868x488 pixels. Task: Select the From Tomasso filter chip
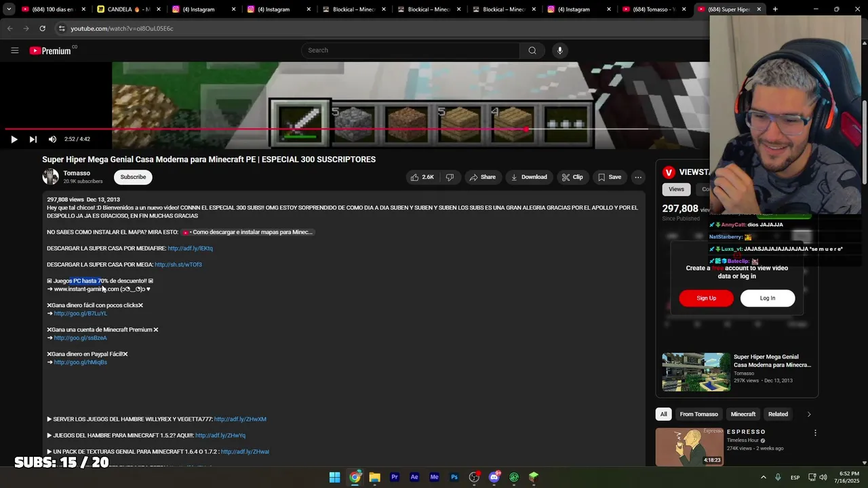[698, 414]
